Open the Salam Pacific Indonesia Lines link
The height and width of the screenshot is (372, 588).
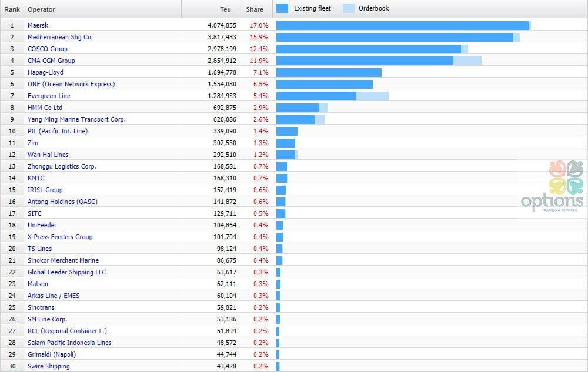[x=69, y=343]
